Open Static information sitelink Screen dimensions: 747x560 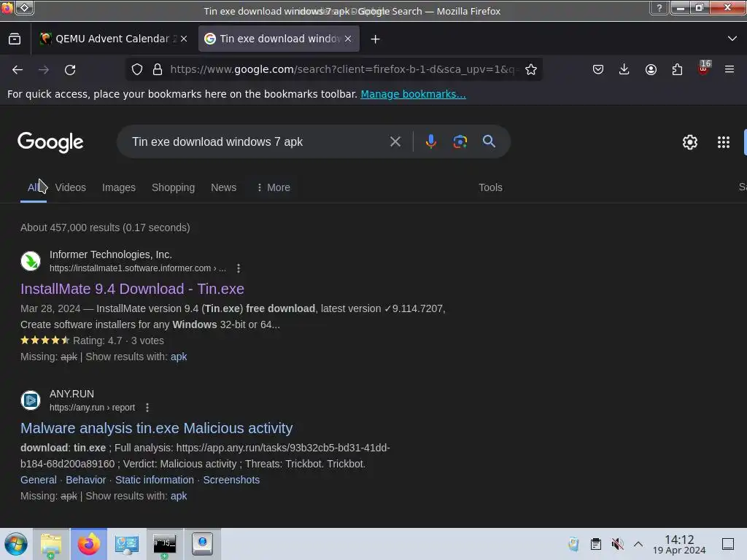[x=155, y=480]
